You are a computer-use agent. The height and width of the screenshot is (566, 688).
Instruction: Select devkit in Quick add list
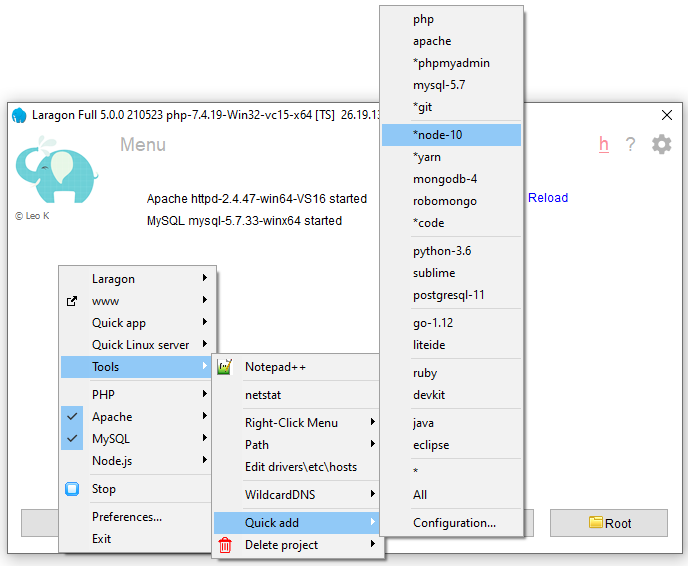pyautogui.click(x=452, y=395)
